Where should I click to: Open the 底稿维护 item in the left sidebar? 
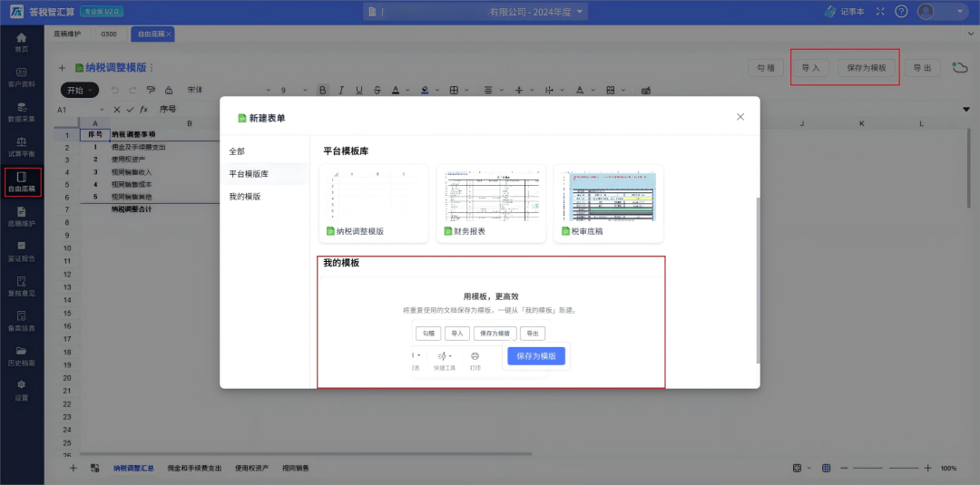pyautogui.click(x=21, y=217)
